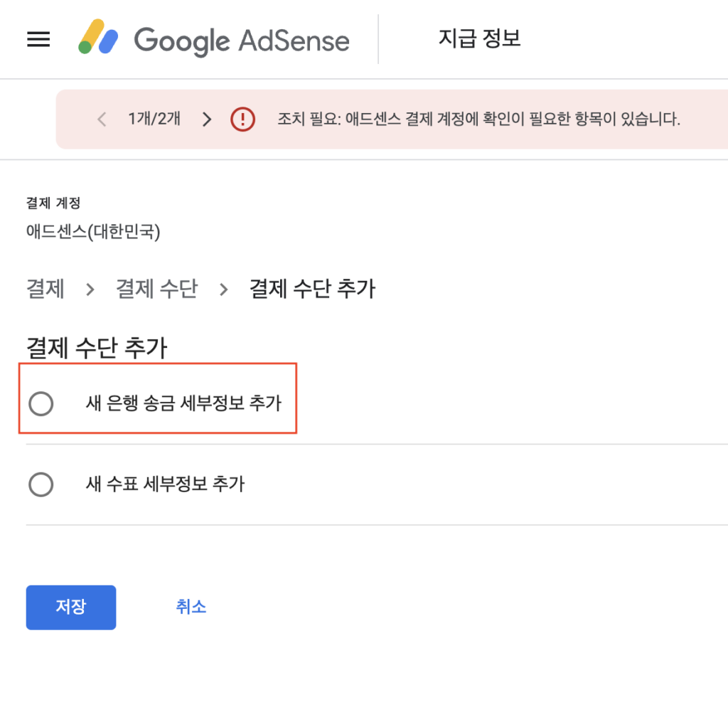Viewport: 728px width, 707px height.
Task: Select the 새 수표 세부정보 추가 radio button
Action: pos(41,485)
